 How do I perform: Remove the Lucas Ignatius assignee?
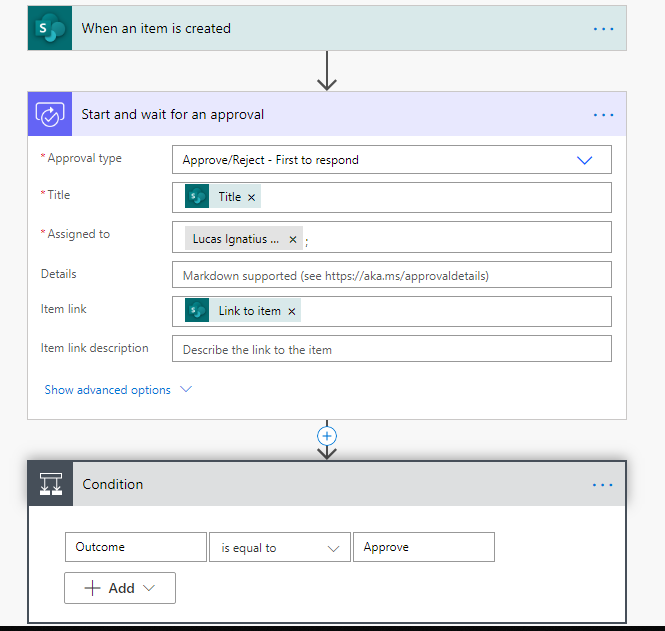tap(293, 240)
